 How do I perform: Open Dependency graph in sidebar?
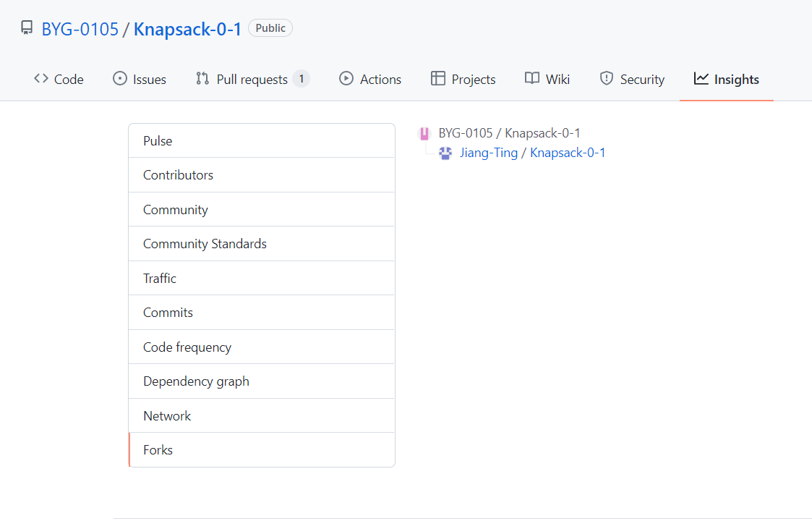(262, 381)
